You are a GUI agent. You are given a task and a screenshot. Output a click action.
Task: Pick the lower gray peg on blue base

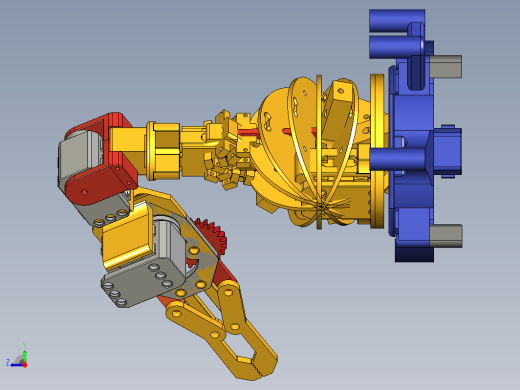[446, 236]
